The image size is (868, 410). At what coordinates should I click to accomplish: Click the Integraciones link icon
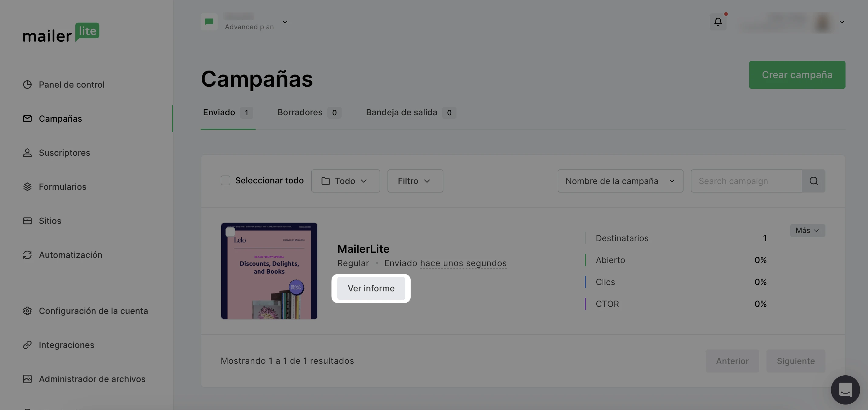click(27, 345)
